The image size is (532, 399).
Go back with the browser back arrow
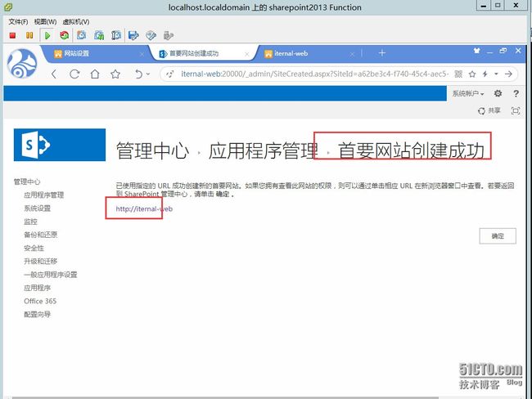pyautogui.click(x=54, y=74)
